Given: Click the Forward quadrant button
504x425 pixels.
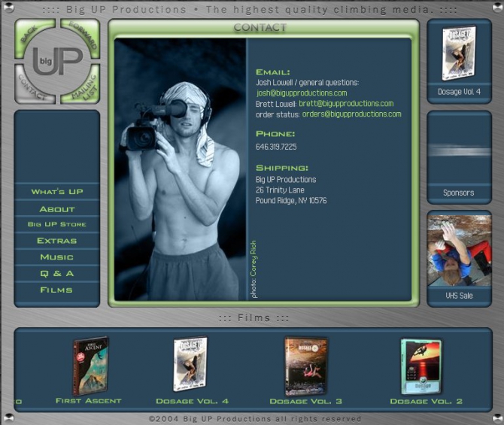Looking at the screenshot, I should pyautogui.click(x=84, y=35).
